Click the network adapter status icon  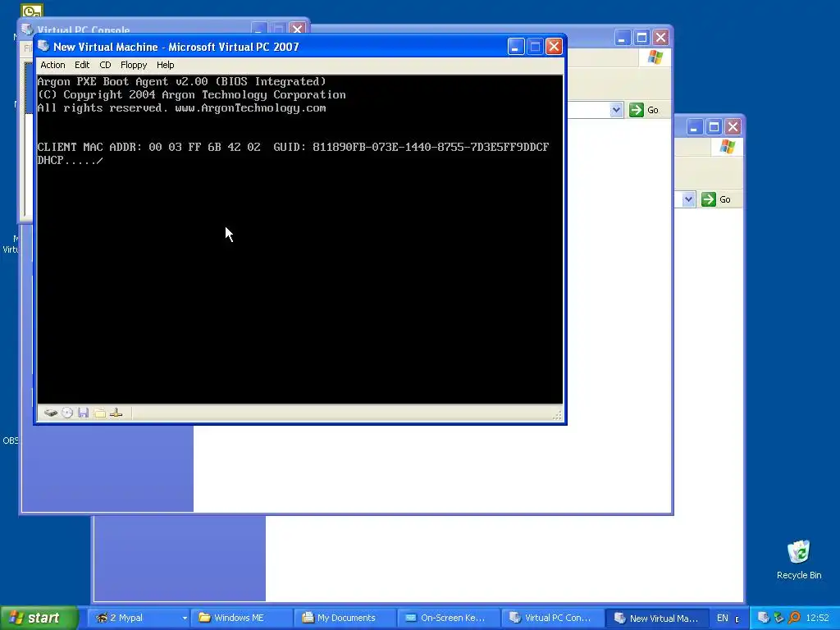[x=116, y=413]
